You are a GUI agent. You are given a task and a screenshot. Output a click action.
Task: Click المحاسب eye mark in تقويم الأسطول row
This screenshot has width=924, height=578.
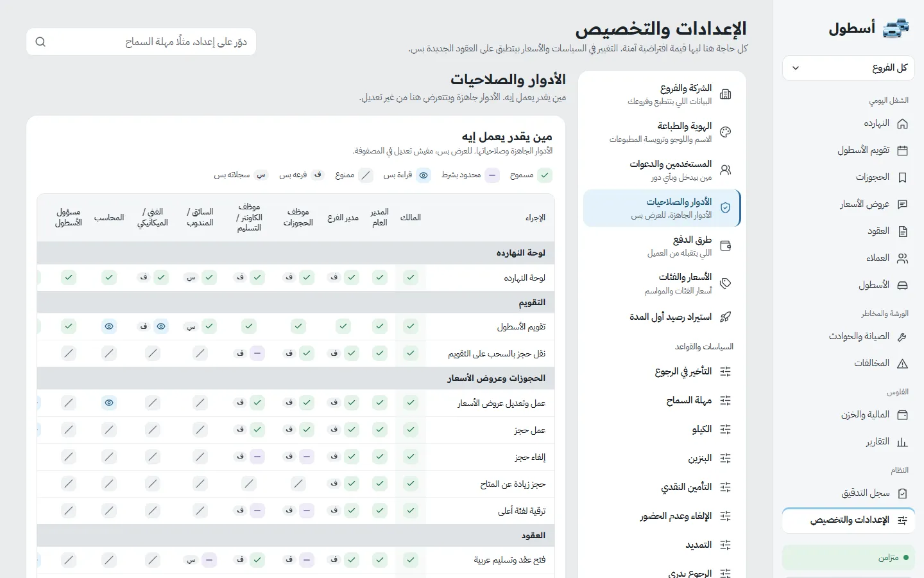tap(109, 326)
